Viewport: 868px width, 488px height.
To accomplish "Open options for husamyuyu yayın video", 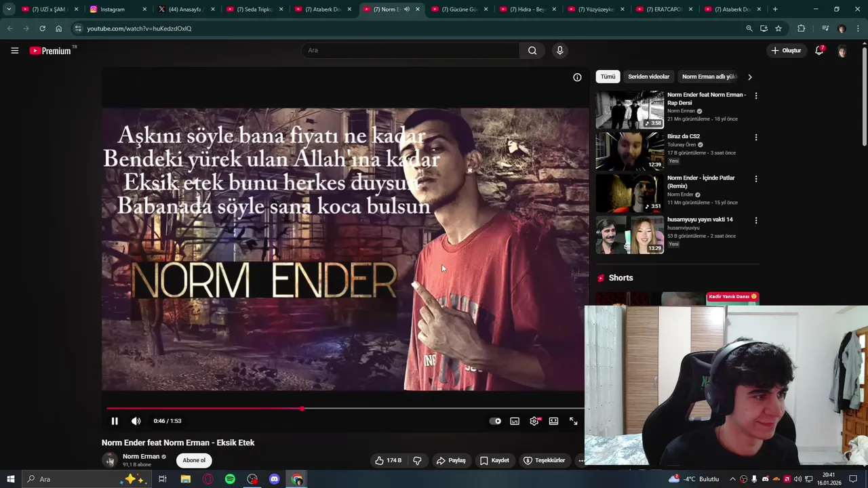I will point(756,220).
